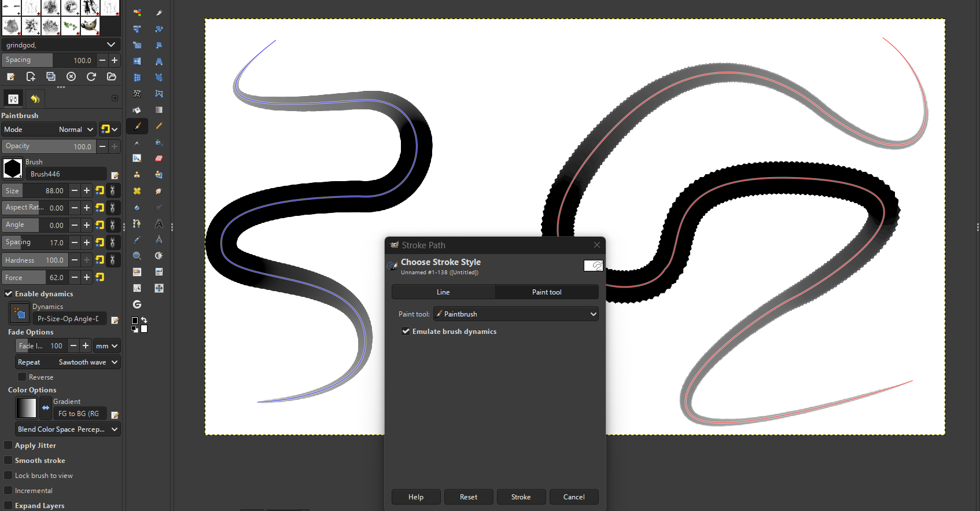
Task: Select the Text tool
Action: (x=159, y=223)
